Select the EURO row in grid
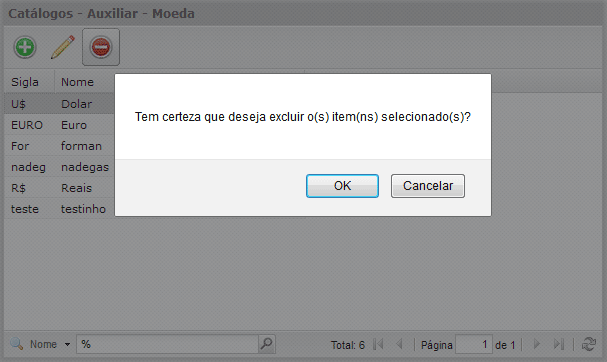 click(60, 125)
